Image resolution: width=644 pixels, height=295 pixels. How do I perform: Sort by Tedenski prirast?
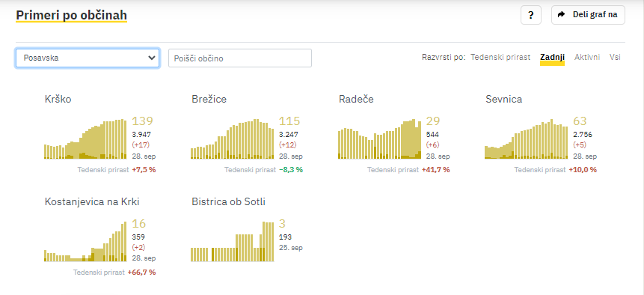point(500,57)
